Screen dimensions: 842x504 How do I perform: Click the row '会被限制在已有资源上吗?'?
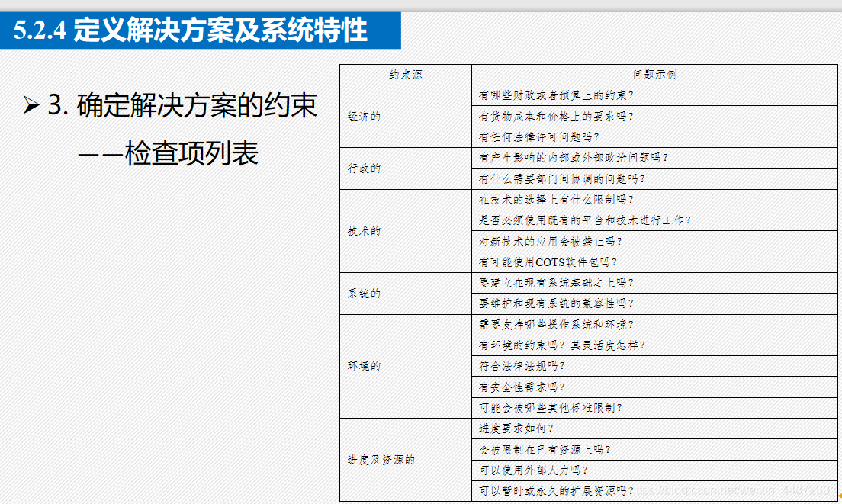point(654,450)
